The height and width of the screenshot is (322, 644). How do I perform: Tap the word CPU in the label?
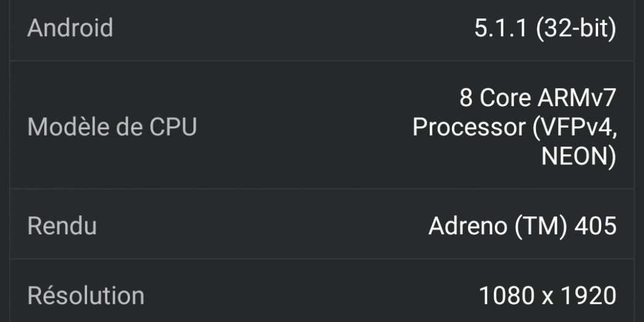[x=172, y=127]
